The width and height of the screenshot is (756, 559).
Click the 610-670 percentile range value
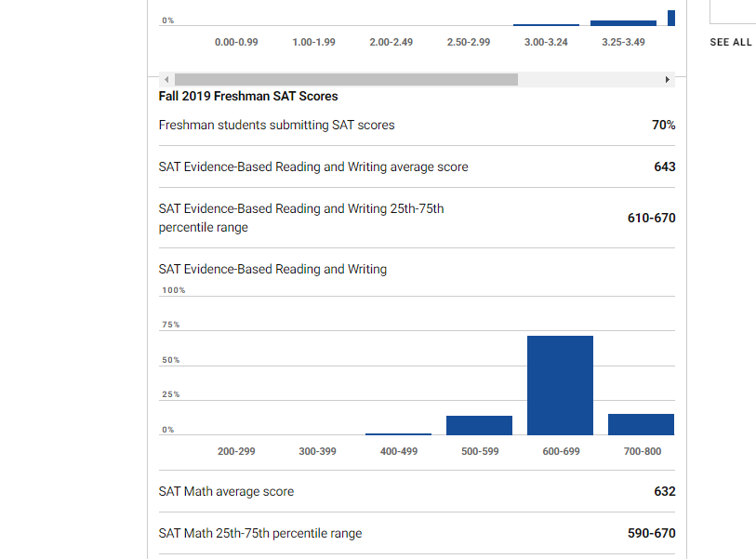point(651,219)
